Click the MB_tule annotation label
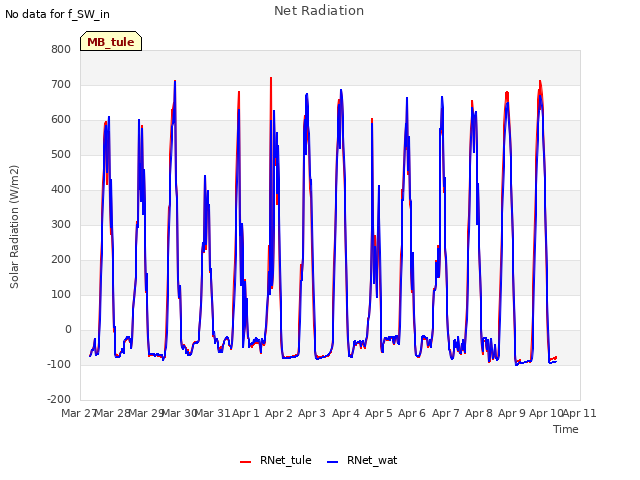 point(111,41)
